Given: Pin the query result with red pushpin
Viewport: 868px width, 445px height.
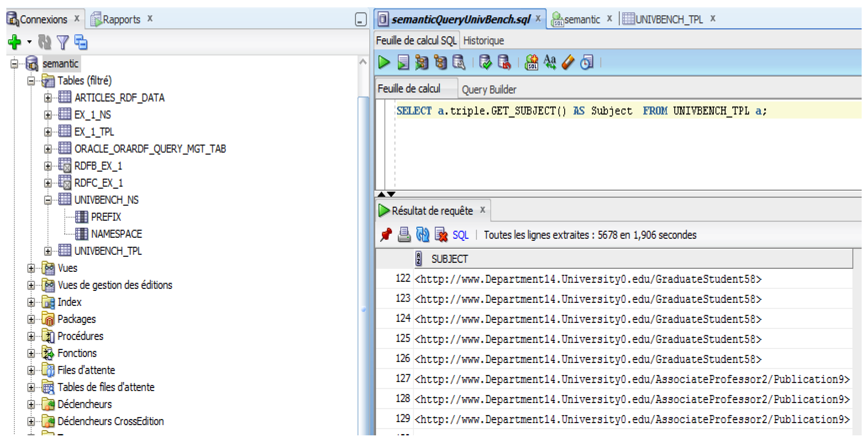Looking at the screenshot, I should 386,235.
